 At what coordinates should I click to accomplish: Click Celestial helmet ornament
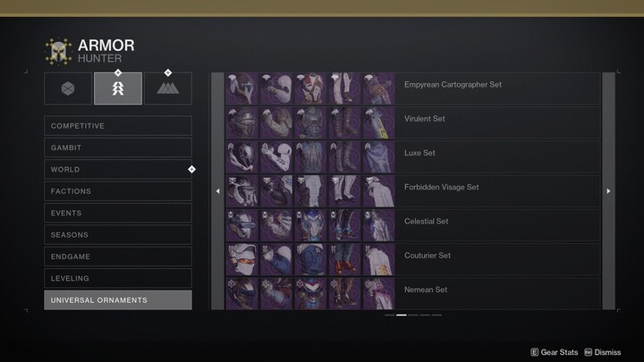coord(242,225)
